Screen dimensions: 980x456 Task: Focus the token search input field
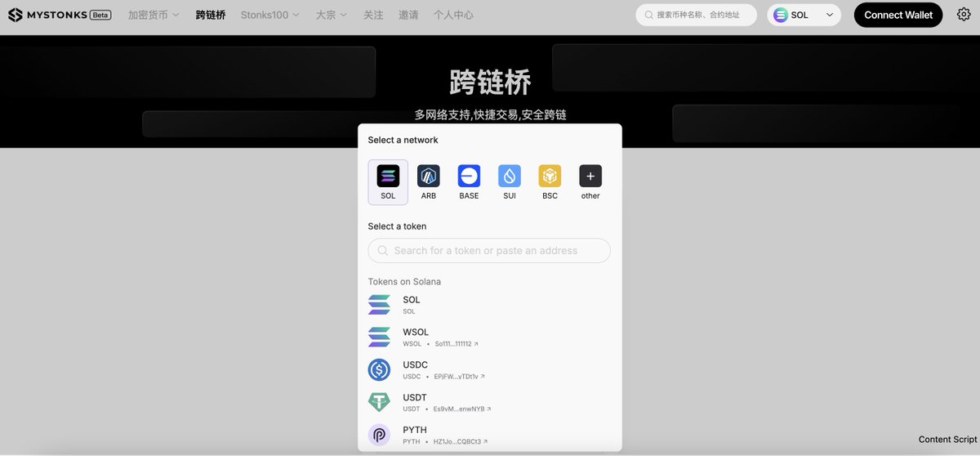(x=489, y=251)
